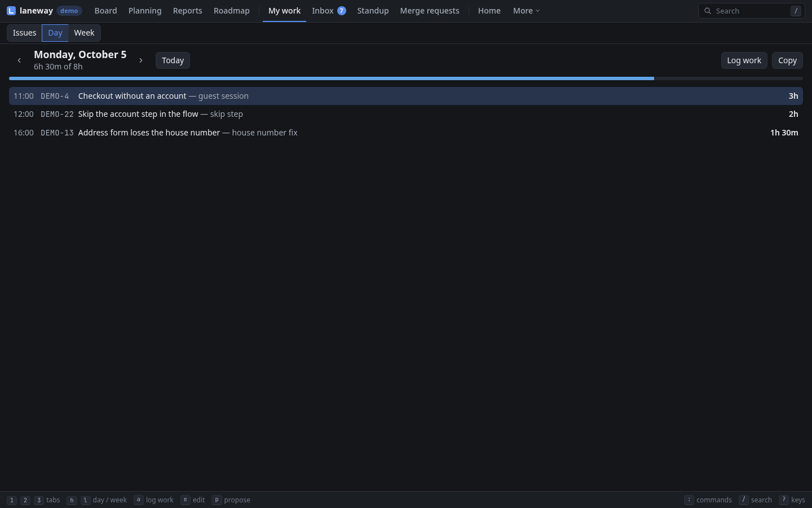
Task: Focus the Search input field
Action: click(x=751, y=11)
